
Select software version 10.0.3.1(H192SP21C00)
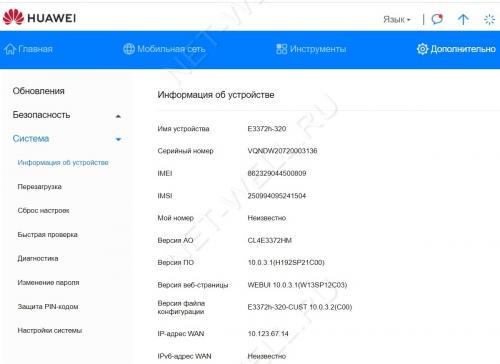(x=286, y=263)
